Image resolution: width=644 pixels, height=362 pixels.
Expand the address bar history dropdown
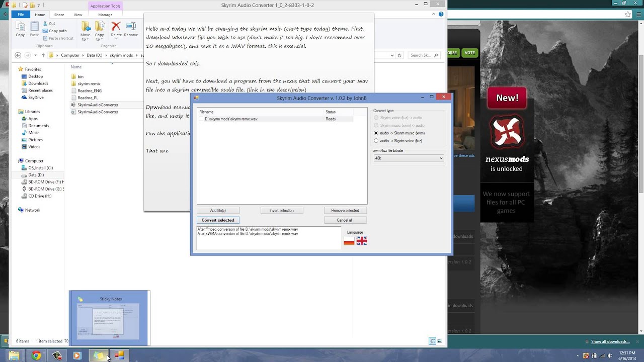tap(391, 55)
